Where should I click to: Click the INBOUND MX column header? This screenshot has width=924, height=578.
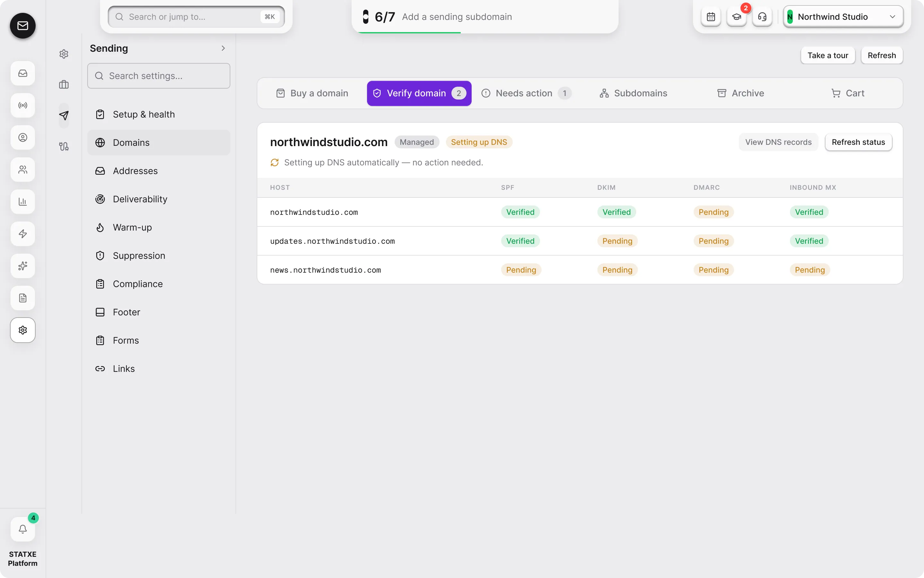pos(812,187)
